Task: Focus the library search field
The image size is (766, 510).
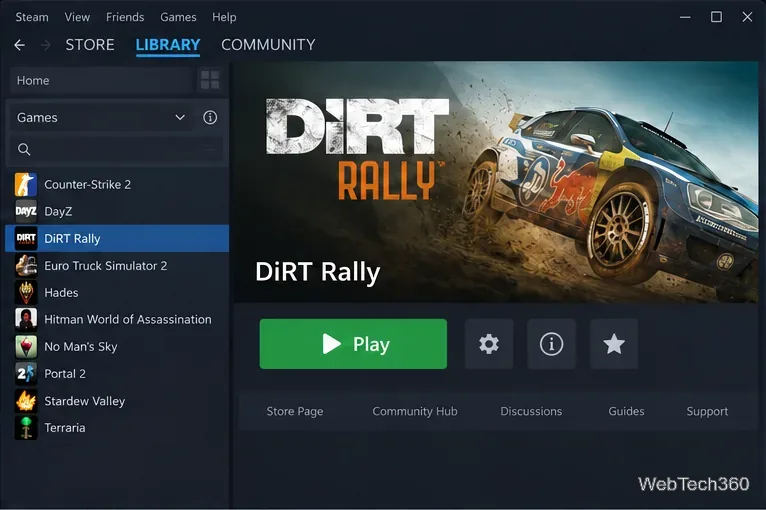Action: pyautogui.click(x=117, y=149)
